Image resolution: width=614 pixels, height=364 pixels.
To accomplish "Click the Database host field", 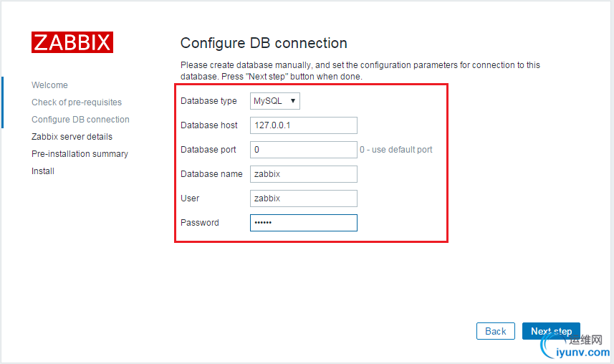I will [x=303, y=125].
